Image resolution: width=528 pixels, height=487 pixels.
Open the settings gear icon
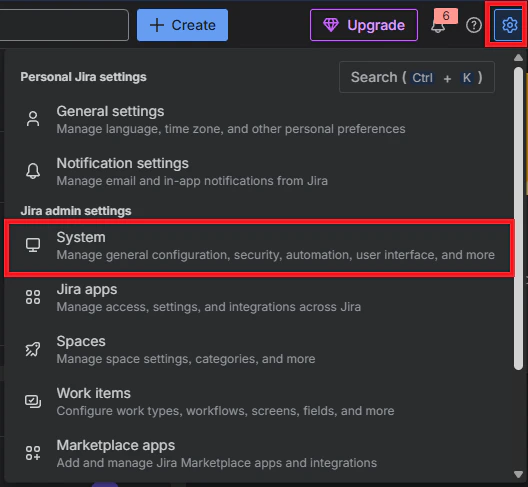coord(509,25)
